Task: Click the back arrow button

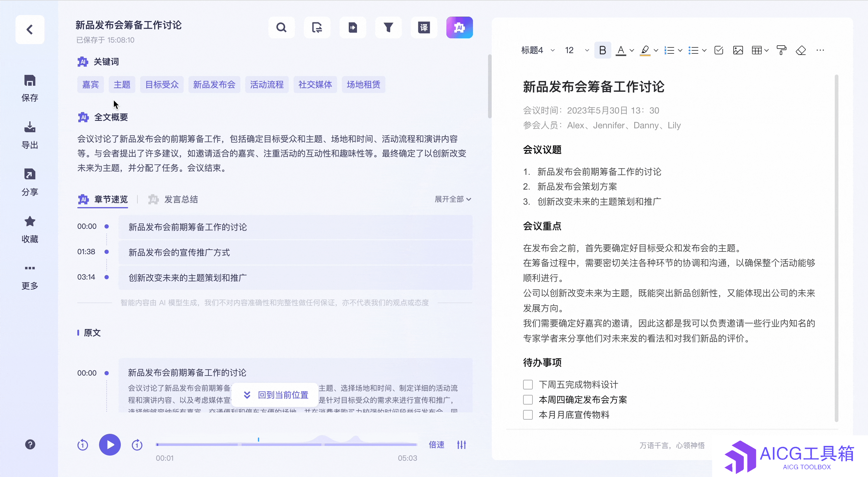Action: click(x=30, y=29)
